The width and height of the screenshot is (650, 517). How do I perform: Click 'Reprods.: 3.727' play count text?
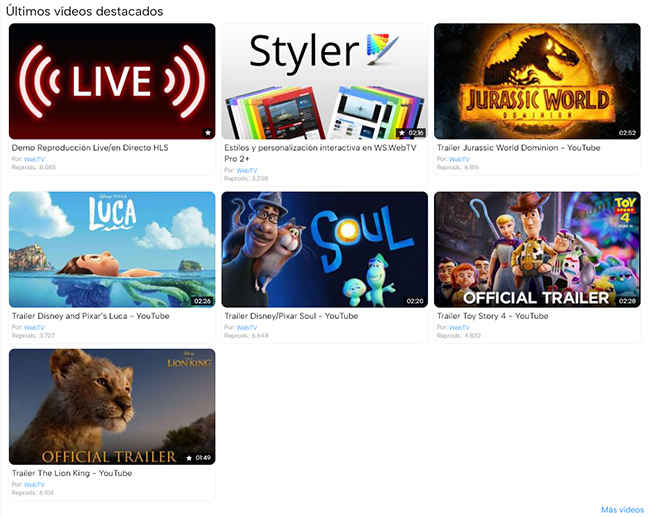(x=33, y=336)
